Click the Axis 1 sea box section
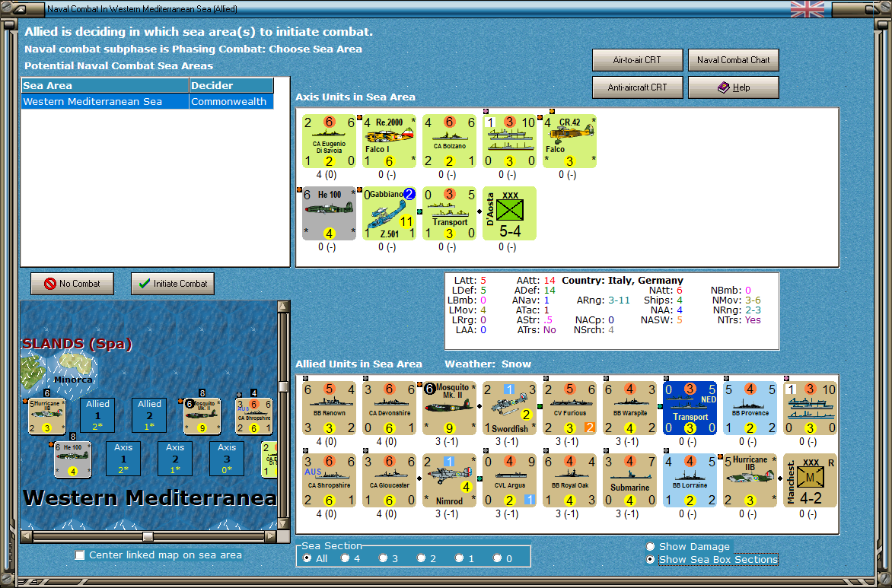The image size is (892, 588). [x=123, y=459]
